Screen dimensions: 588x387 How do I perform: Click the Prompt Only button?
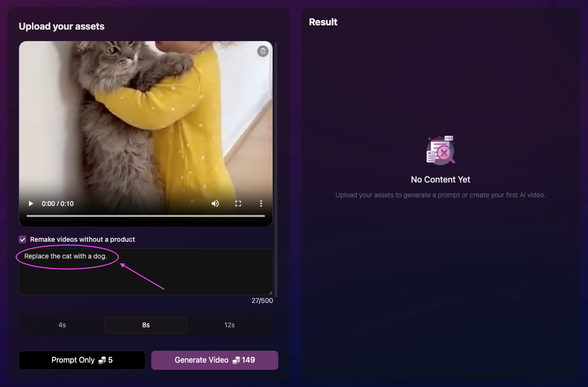(x=82, y=360)
